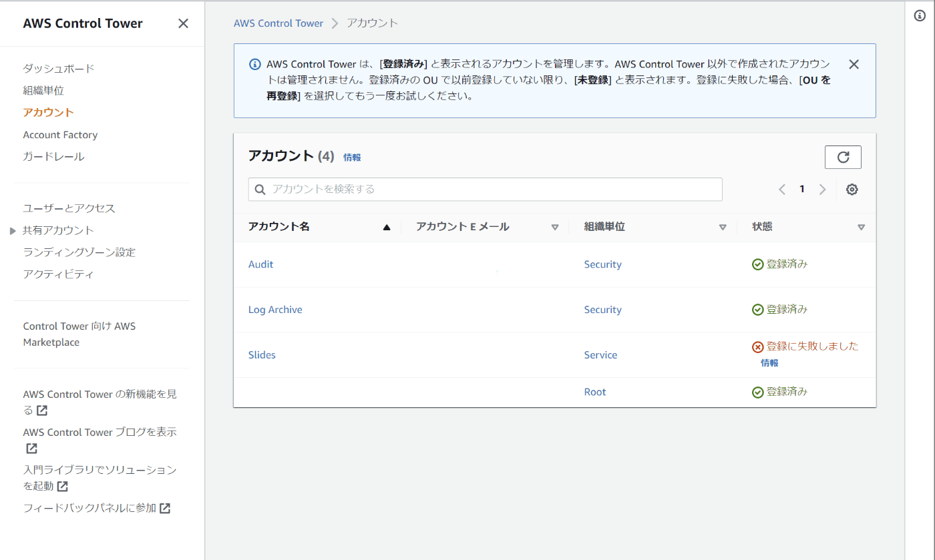The width and height of the screenshot is (935, 560).
Task: Refresh the accounts table
Action: pos(843,157)
